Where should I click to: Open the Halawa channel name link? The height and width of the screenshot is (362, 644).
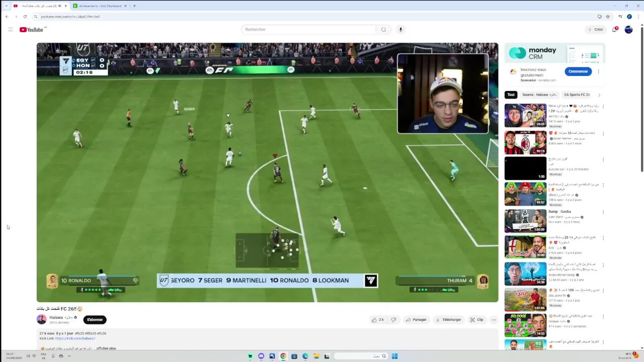click(60, 317)
